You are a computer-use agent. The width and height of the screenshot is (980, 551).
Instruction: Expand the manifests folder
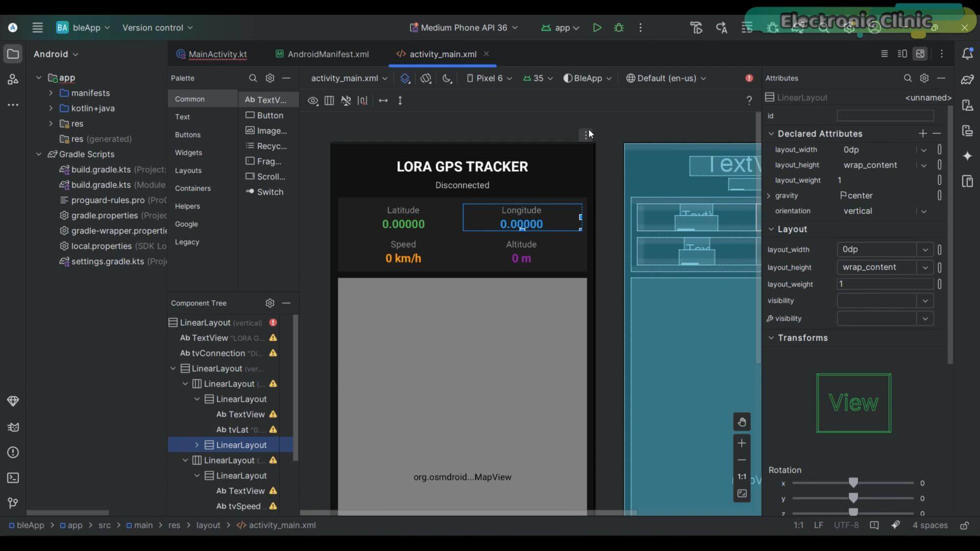coord(51,93)
